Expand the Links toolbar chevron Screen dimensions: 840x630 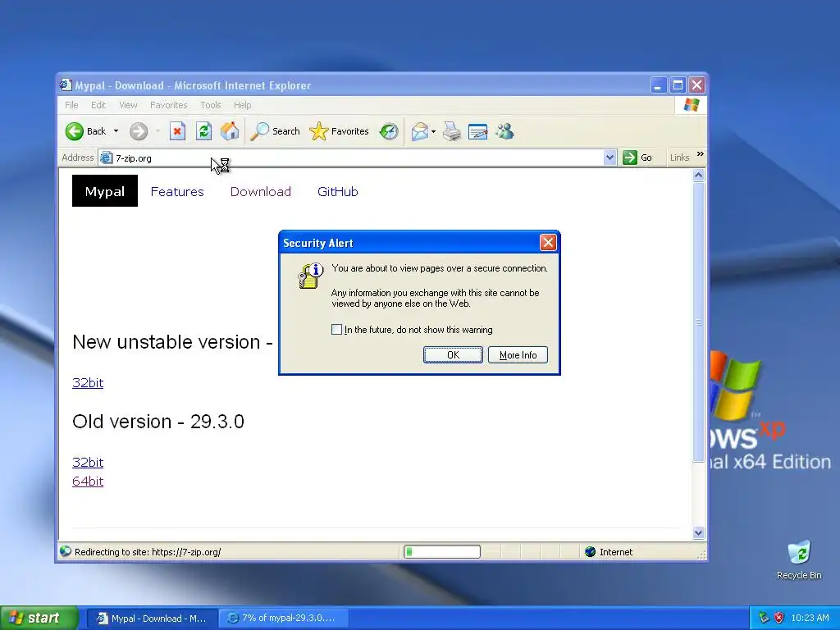701,154
